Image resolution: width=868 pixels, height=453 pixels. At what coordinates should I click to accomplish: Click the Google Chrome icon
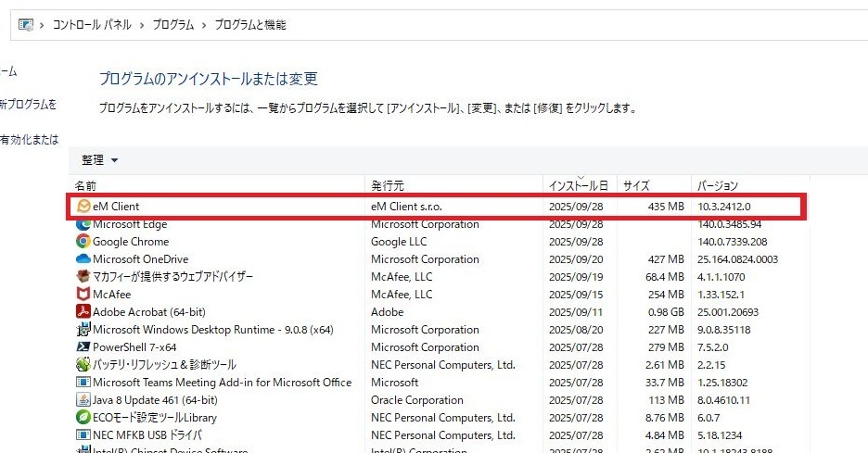click(83, 242)
